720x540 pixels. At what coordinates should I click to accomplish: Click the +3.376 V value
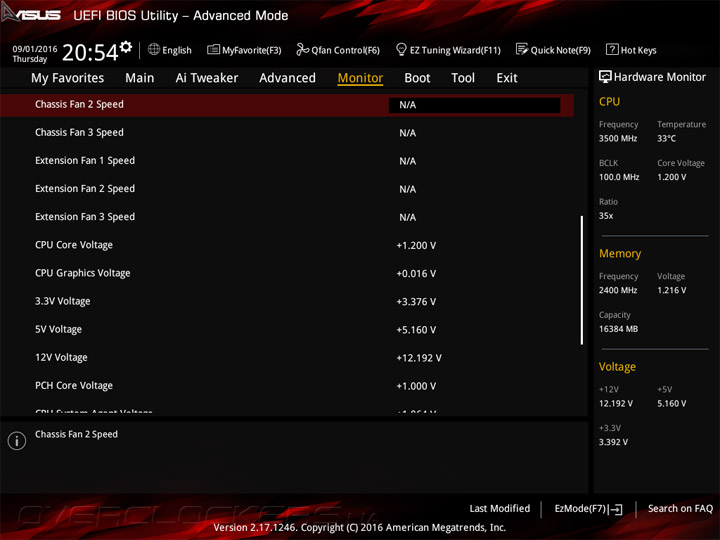(x=416, y=302)
